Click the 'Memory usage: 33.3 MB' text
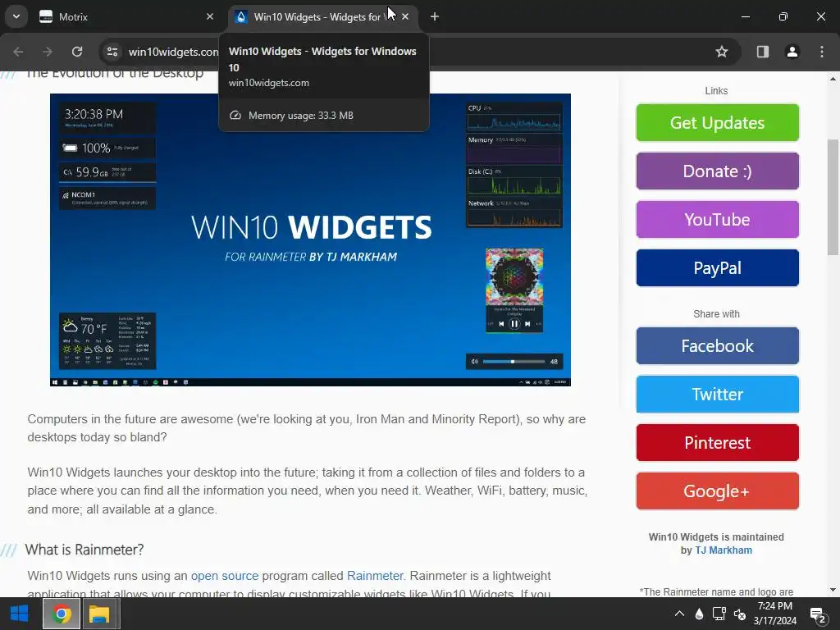The height and width of the screenshot is (630, 840). (x=300, y=115)
